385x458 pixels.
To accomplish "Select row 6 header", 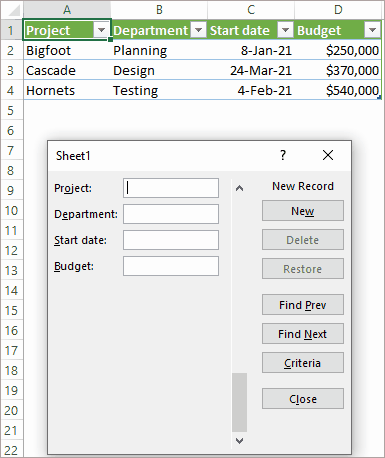I will 11,130.
